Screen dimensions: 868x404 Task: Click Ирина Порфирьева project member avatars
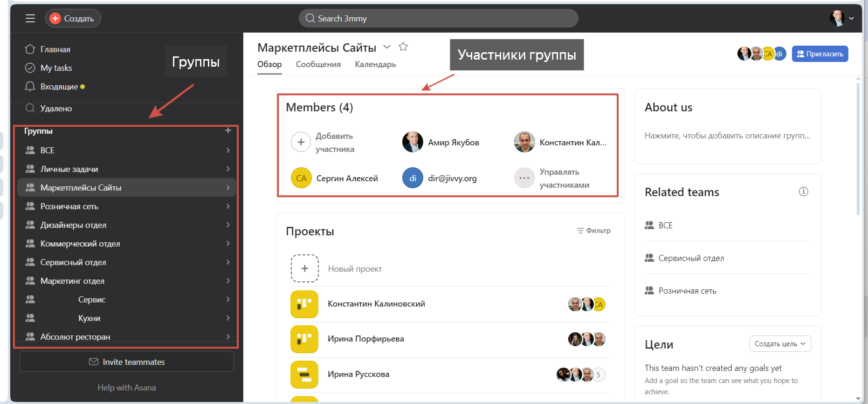point(586,339)
